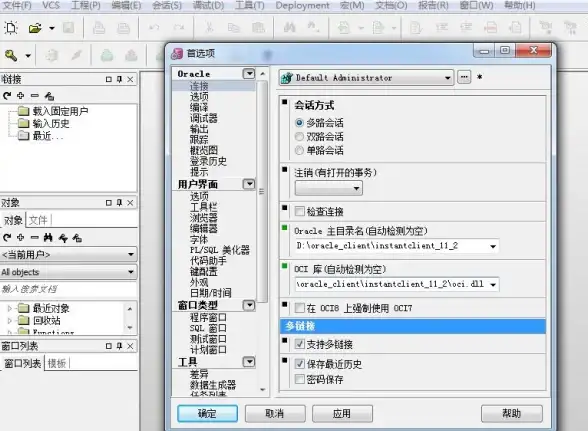This screenshot has height=431, width=588.
Task: Select 数据生成器 preference item
Action: (213, 384)
